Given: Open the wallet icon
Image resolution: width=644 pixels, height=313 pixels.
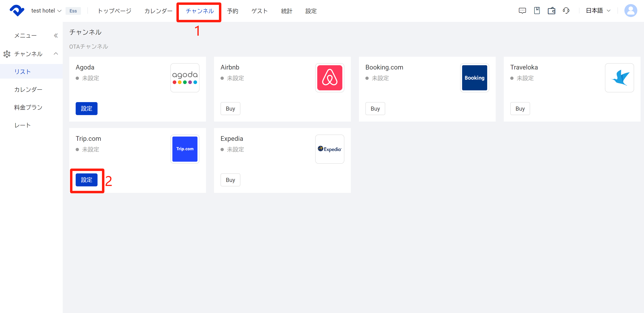Looking at the screenshot, I should click(551, 11).
